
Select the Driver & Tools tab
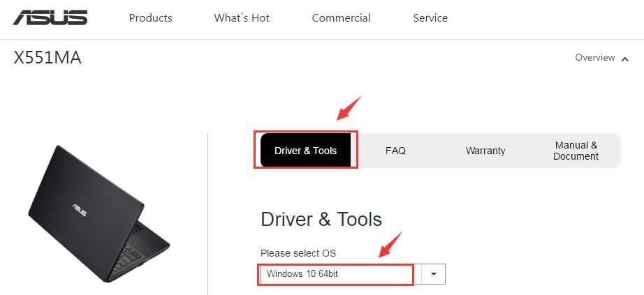click(x=305, y=150)
